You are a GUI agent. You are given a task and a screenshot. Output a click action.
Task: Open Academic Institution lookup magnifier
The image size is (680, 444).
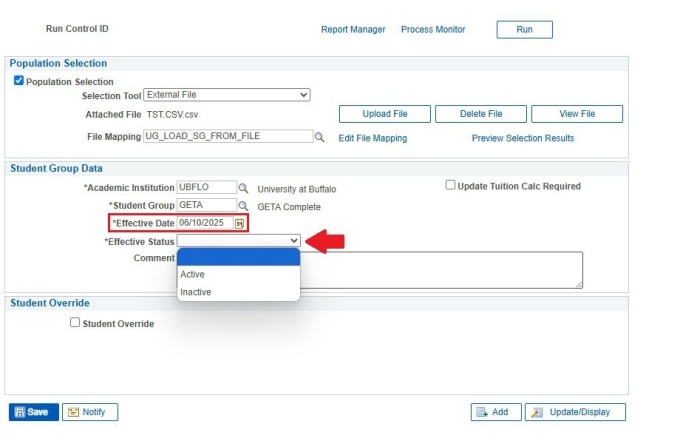pyautogui.click(x=243, y=188)
